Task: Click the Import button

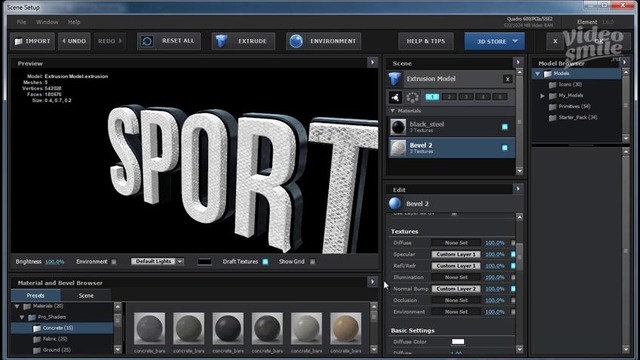Action: 33,41
